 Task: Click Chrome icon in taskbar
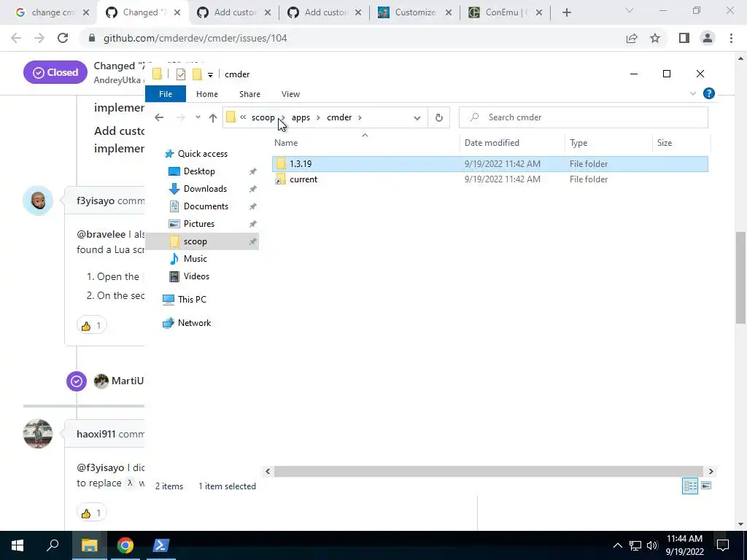(125, 545)
